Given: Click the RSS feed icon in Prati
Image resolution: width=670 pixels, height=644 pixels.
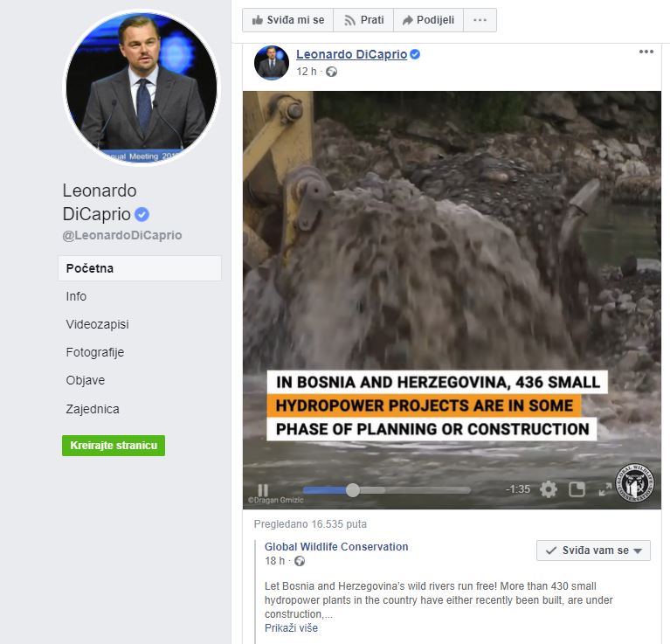Looking at the screenshot, I should pyautogui.click(x=349, y=20).
